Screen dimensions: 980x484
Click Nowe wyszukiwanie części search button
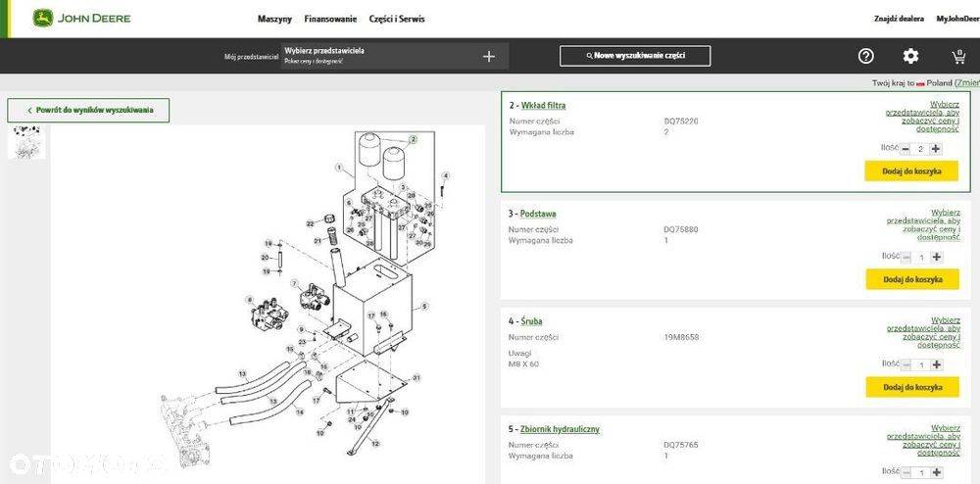(x=635, y=56)
